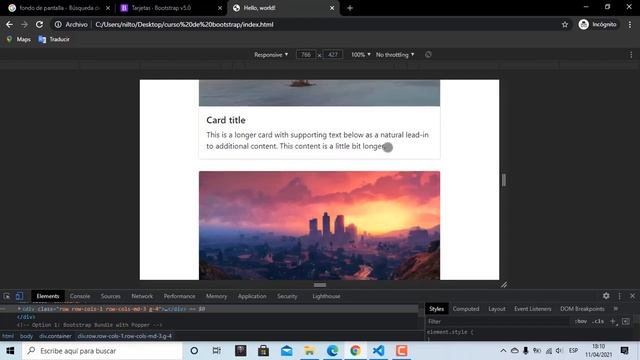This screenshot has width=640, height=360.
Task: Click the rotate viewport icon
Action: coord(428,54)
